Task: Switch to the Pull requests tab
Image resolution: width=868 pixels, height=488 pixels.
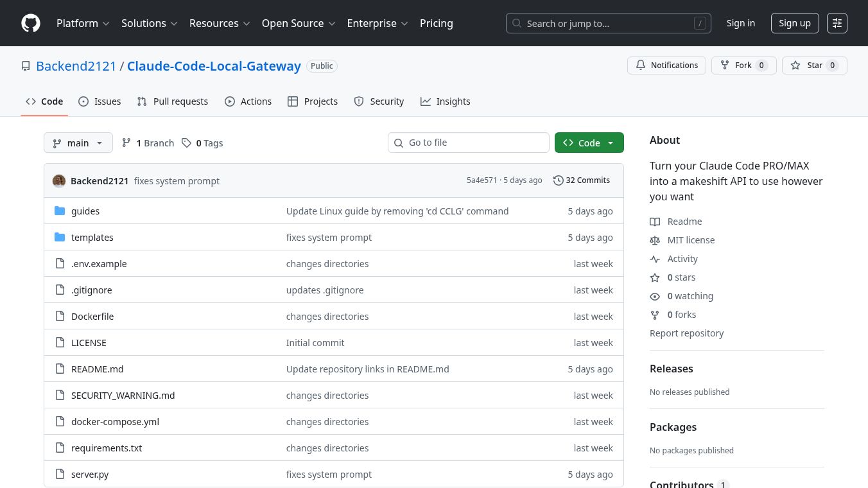Action: 173,101
